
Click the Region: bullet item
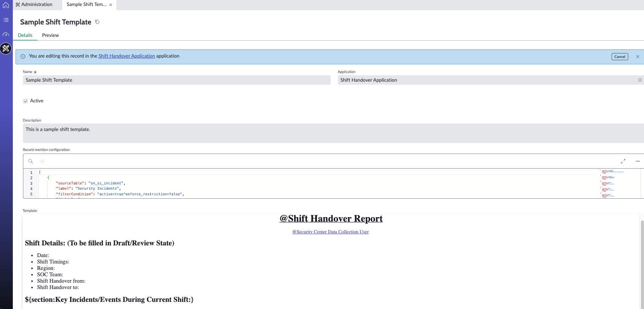(x=46, y=268)
